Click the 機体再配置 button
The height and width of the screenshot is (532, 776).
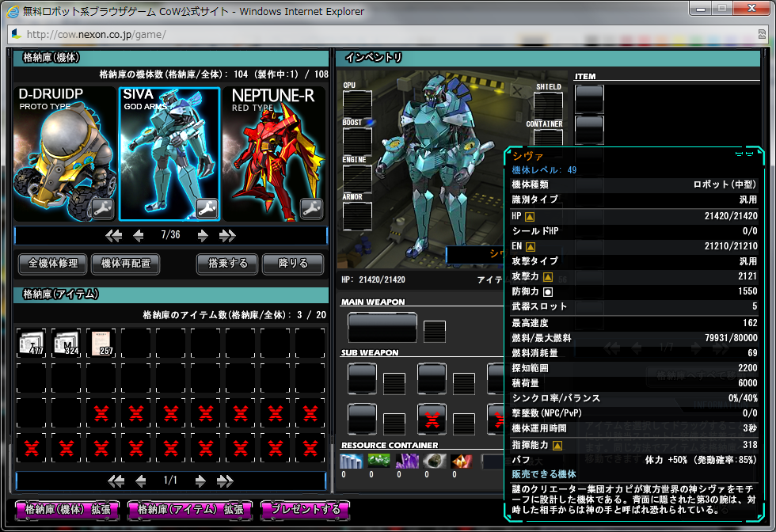click(x=126, y=264)
